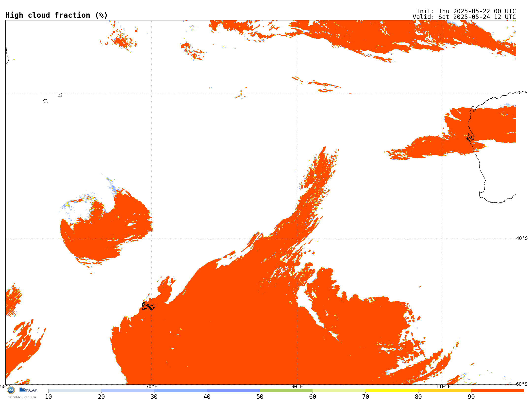Click the colorbar tick label 20
The height and width of the screenshot is (400, 532).
click(x=101, y=397)
